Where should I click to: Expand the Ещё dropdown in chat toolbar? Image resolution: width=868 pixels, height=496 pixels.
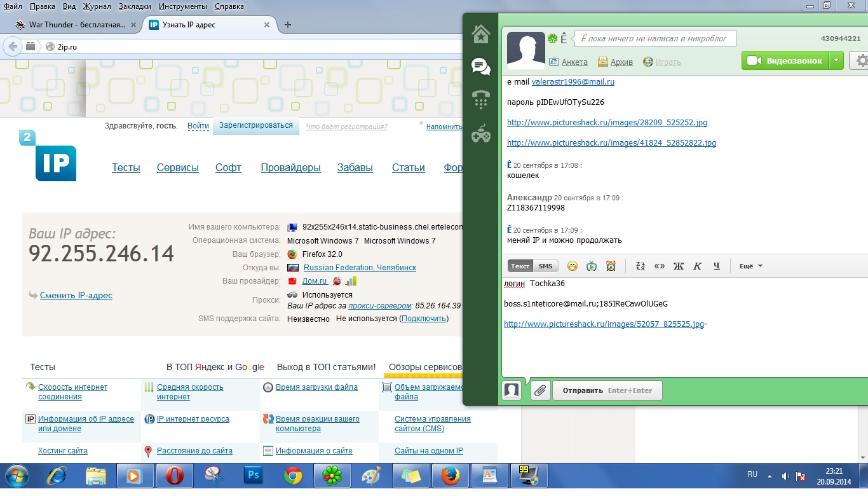point(751,266)
